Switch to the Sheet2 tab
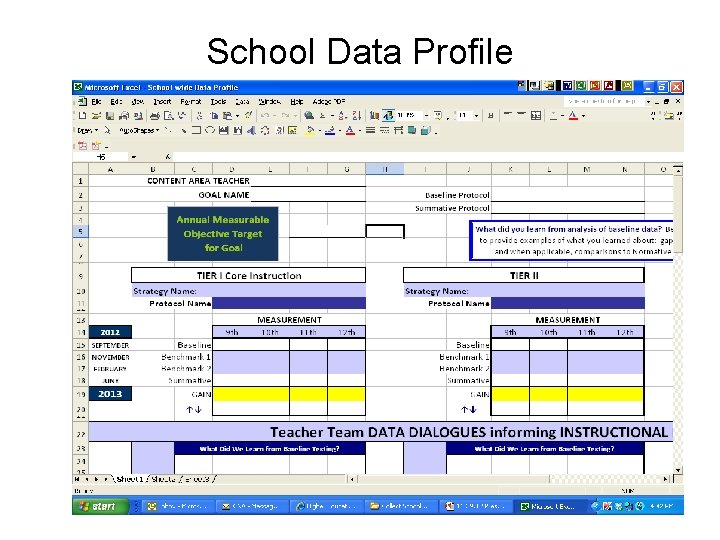 click(163, 479)
